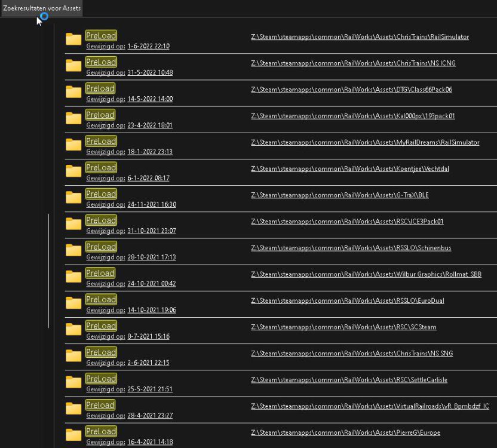Open path Assets\RSC\SettleCarlisle
Screen dimensions: 497x448
tap(349, 380)
